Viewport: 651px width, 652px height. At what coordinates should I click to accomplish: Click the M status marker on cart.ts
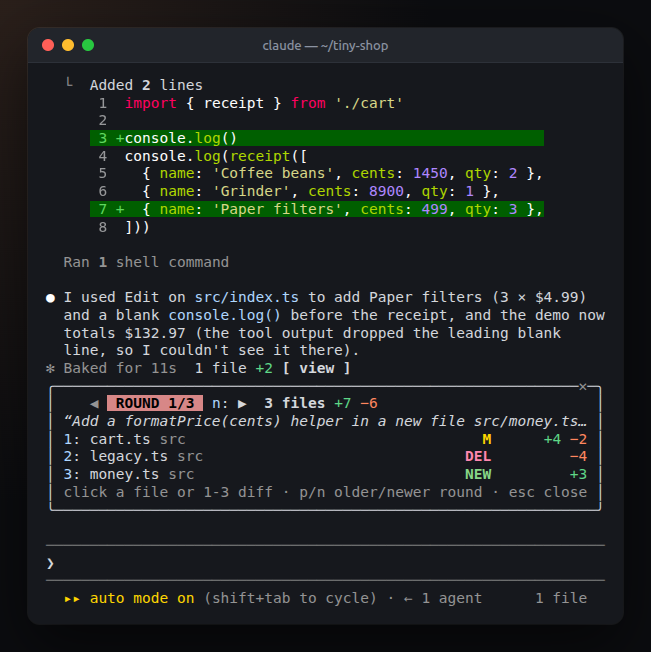click(x=487, y=439)
